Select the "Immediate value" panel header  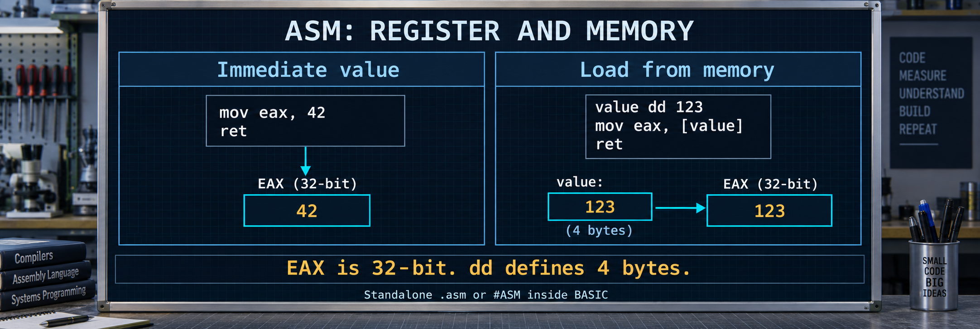302,70
